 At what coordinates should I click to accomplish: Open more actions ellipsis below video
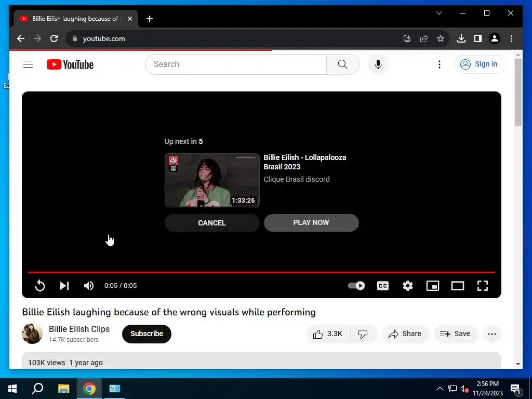(x=491, y=334)
